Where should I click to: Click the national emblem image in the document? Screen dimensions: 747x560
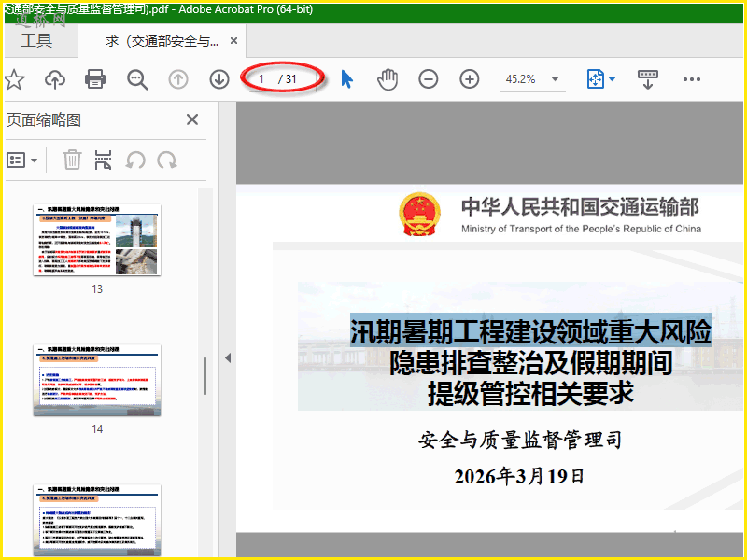(419, 215)
